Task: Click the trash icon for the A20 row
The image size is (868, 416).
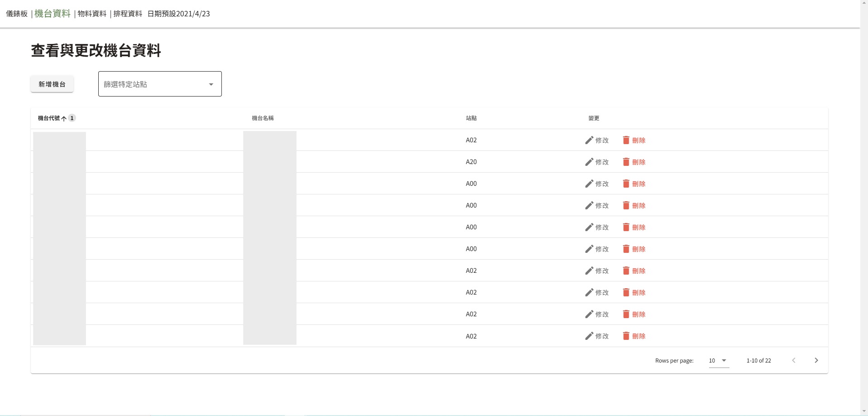Action: pos(626,162)
